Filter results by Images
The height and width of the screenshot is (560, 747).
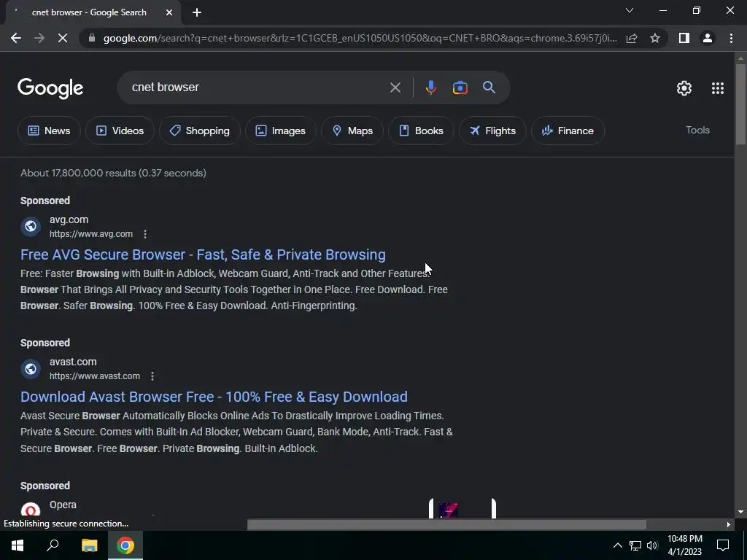(x=281, y=131)
